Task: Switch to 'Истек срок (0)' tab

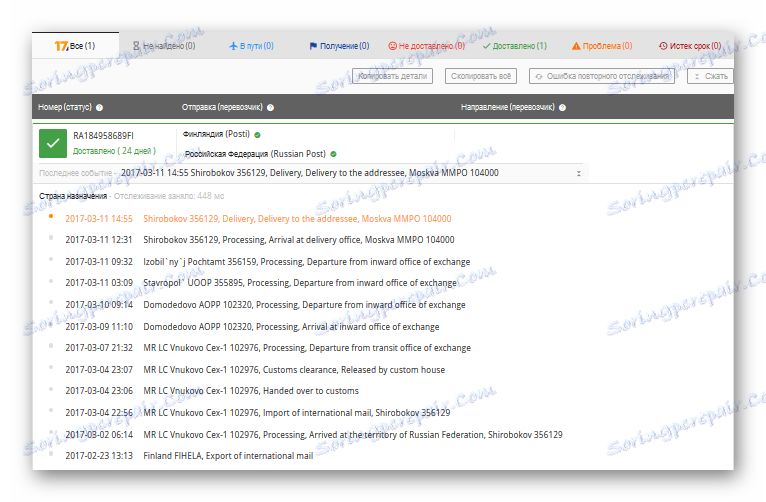Action: 690,46
